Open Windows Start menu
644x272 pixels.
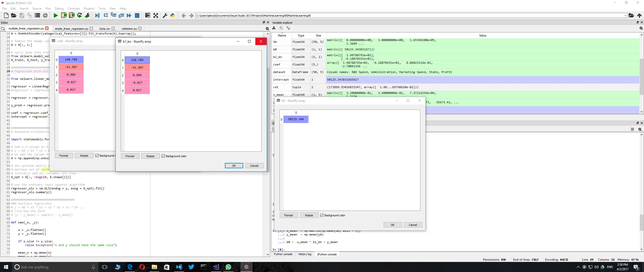(x=6, y=267)
